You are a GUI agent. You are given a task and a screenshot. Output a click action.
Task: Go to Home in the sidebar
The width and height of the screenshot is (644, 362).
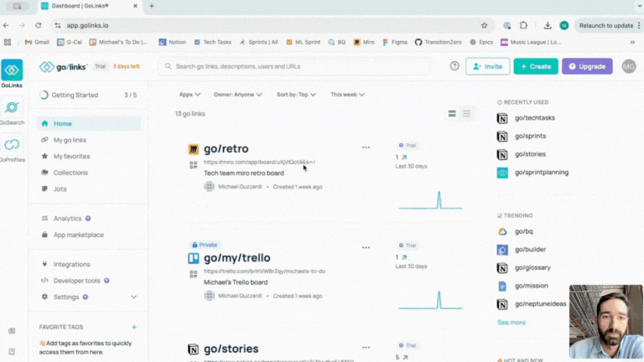coord(89,123)
